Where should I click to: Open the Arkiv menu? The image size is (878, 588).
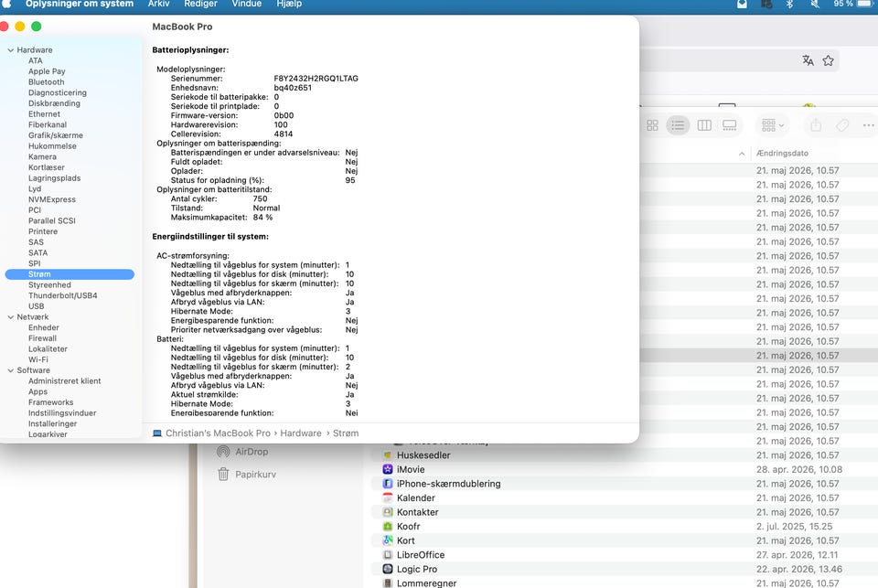point(158,4)
